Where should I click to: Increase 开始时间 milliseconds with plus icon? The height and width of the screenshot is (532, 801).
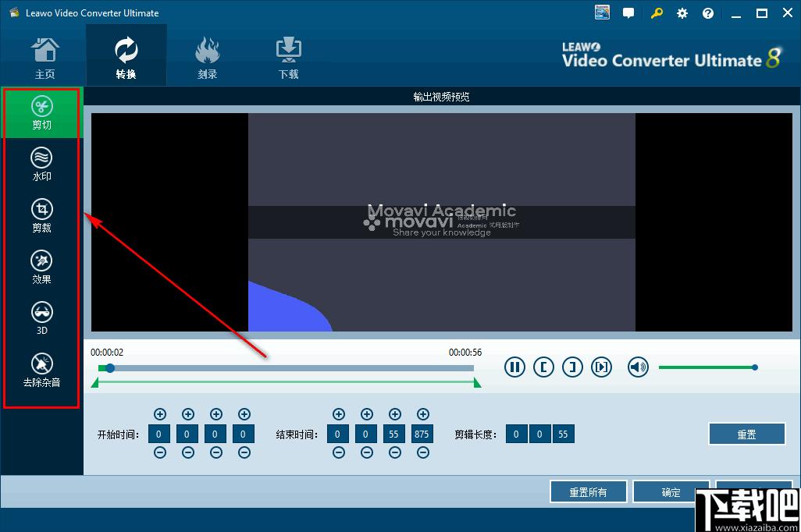point(244,414)
